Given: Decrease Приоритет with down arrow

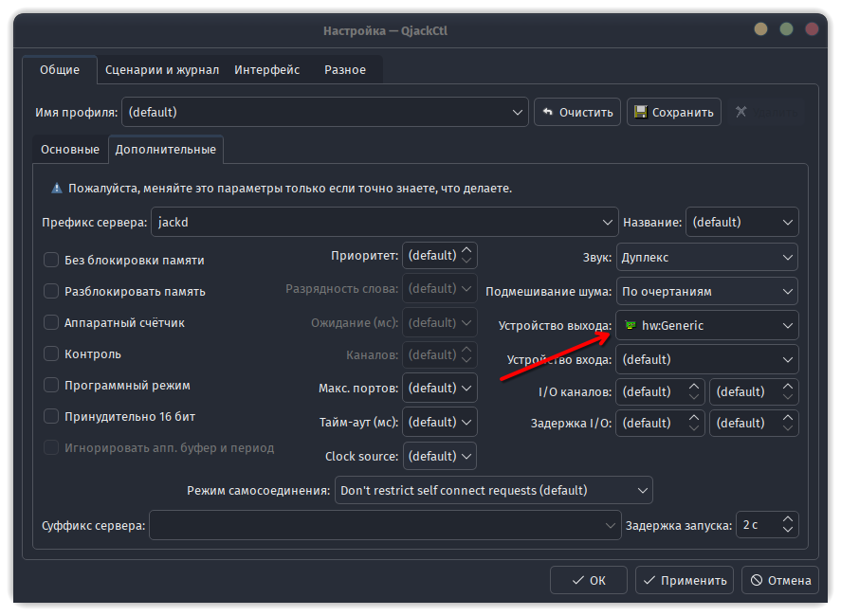Looking at the screenshot, I should [x=466, y=261].
